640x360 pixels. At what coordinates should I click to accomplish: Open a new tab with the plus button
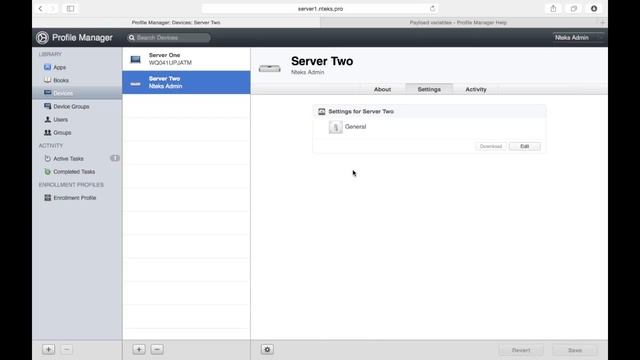602,22
